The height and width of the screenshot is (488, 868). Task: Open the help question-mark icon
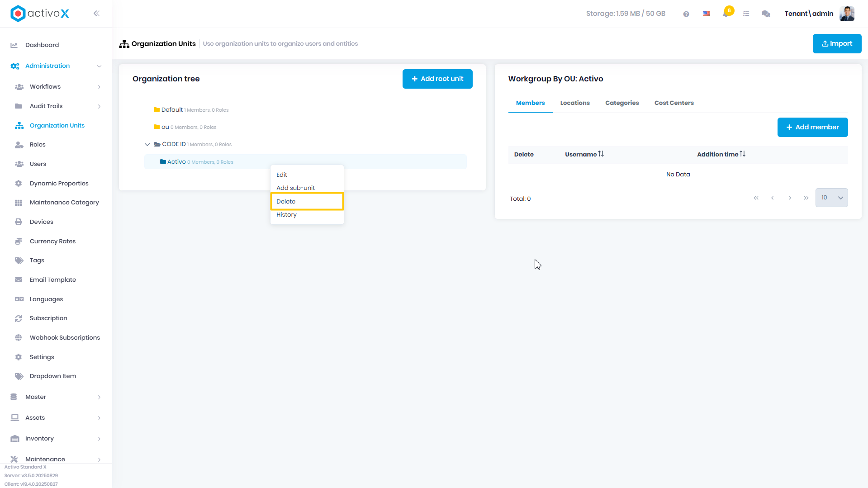(x=686, y=14)
